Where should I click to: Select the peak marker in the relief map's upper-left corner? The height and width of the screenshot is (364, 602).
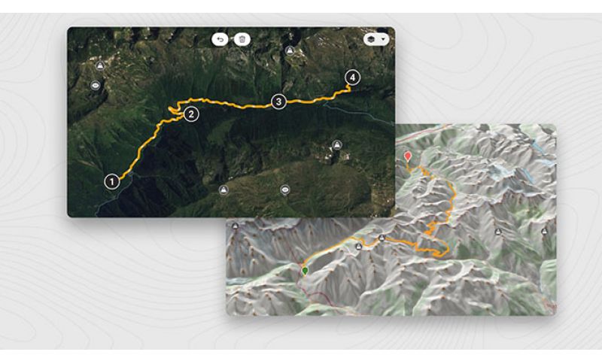click(235, 226)
